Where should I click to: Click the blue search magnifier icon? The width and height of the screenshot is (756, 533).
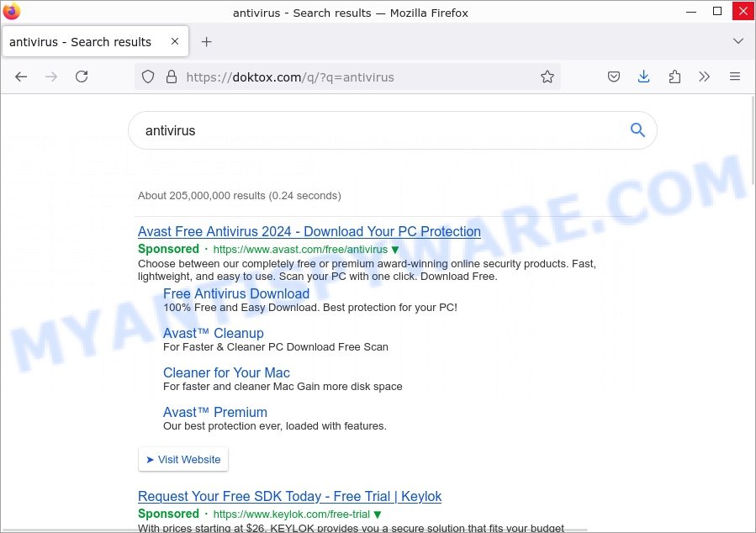[637, 129]
